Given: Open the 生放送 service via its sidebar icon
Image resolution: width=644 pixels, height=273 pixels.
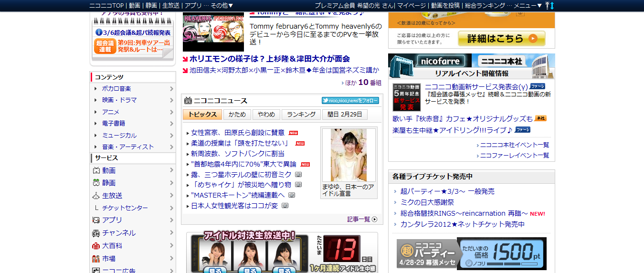Looking at the screenshot, I should (x=96, y=196).
